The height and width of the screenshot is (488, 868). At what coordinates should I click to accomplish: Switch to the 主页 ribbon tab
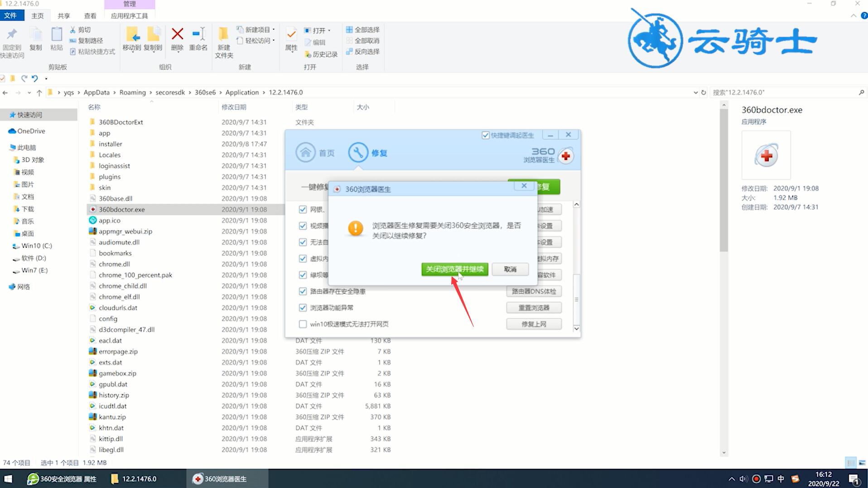click(38, 16)
